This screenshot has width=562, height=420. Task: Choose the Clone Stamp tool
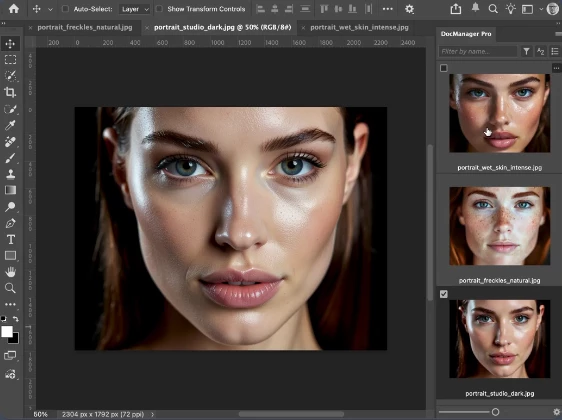pos(10,174)
